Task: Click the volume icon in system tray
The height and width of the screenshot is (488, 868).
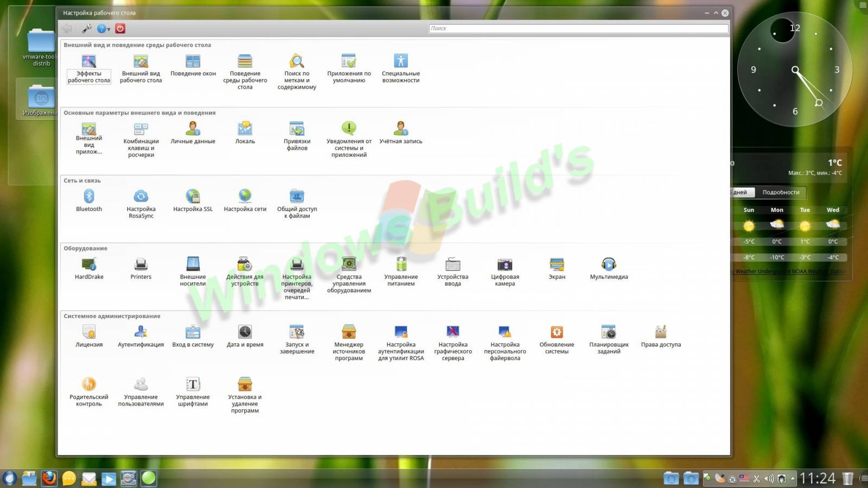Action: pyautogui.click(x=769, y=478)
